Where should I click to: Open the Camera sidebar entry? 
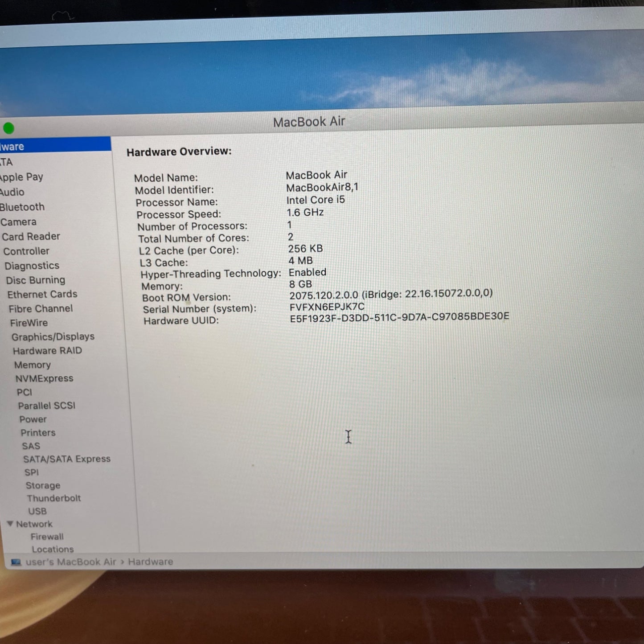pos(19,222)
